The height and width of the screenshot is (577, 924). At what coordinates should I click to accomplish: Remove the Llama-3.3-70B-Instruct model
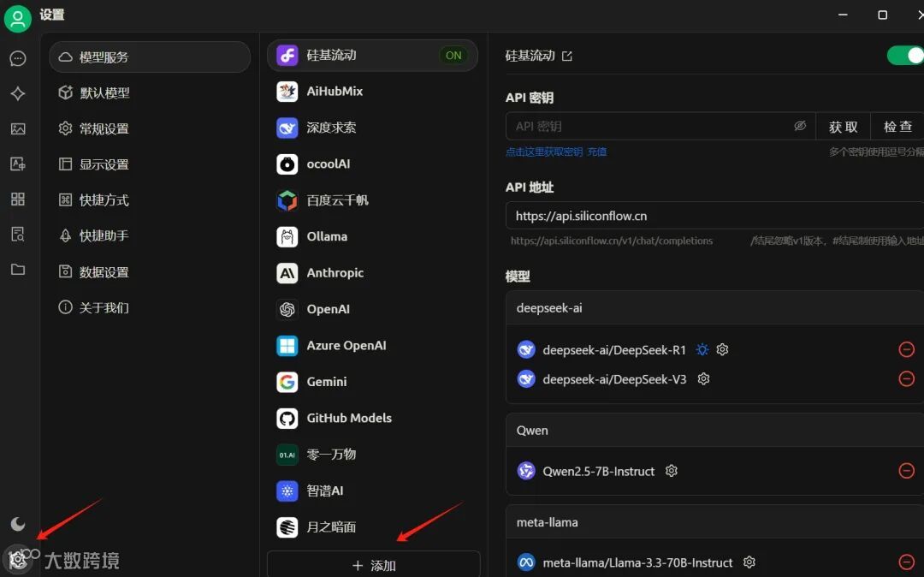click(x=906, y=562)
